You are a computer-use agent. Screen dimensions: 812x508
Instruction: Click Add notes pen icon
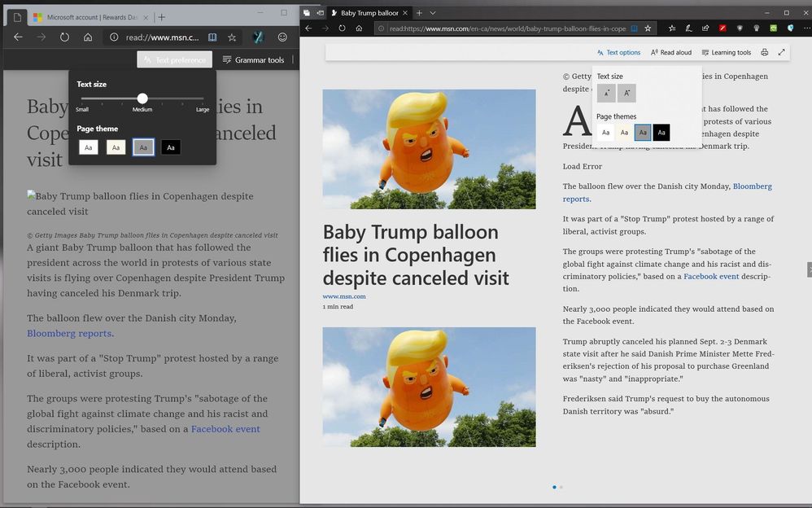[689, 28]
